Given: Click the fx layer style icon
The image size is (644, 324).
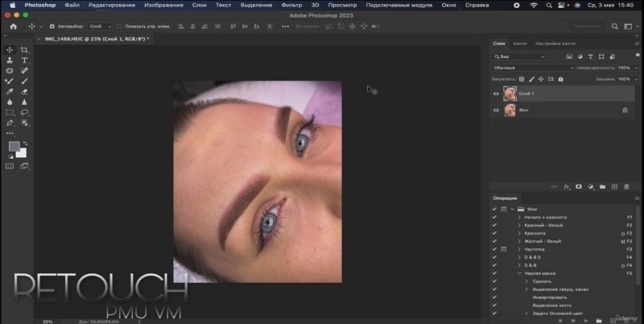Looking at the screenshot, I should [x=566, y=187].
